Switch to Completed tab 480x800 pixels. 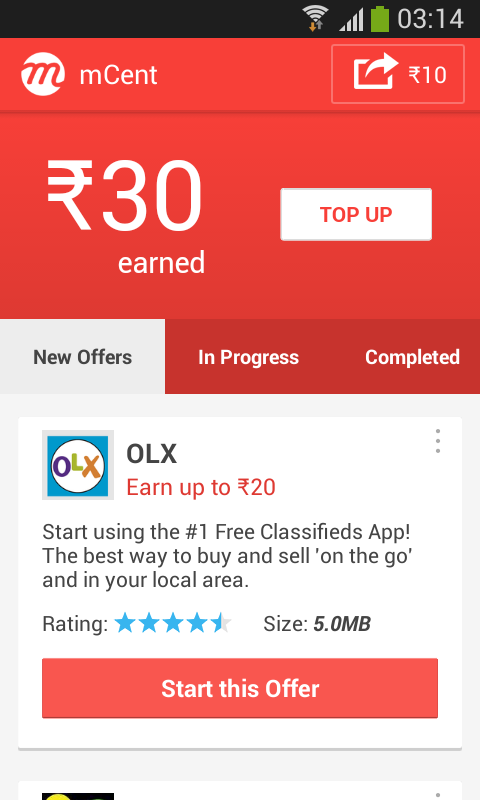(412, 357)
